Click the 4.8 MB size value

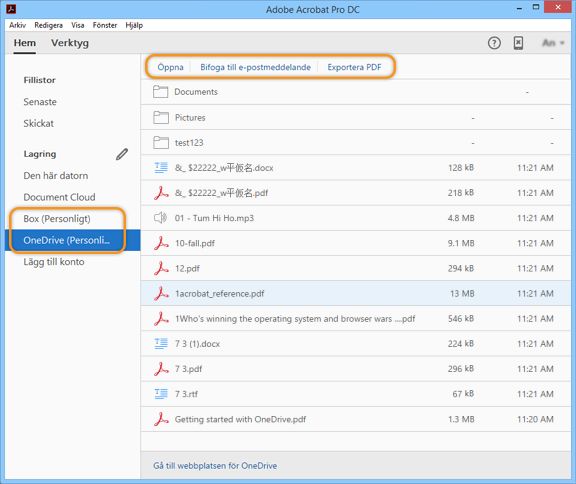click(x=461, y=218)
